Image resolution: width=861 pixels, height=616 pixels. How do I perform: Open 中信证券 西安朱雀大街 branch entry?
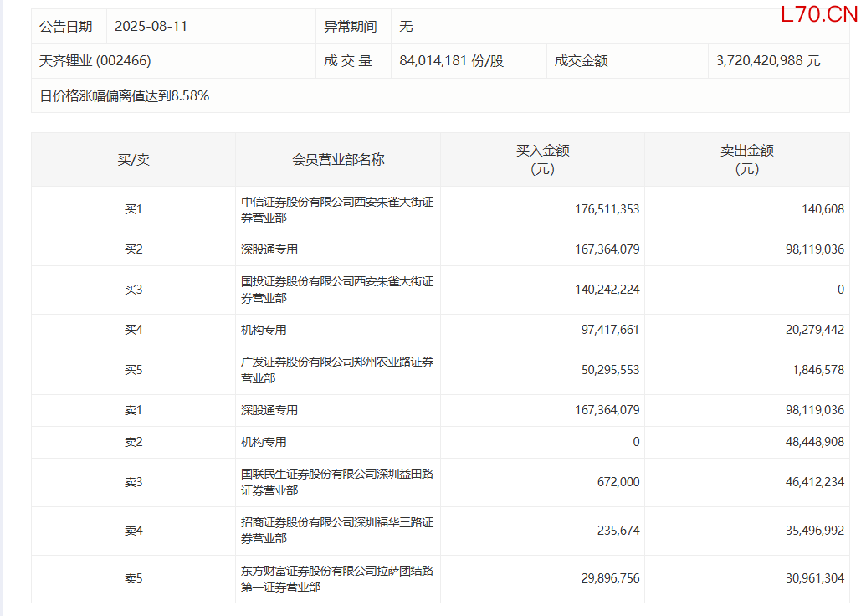tap(336, 209)
